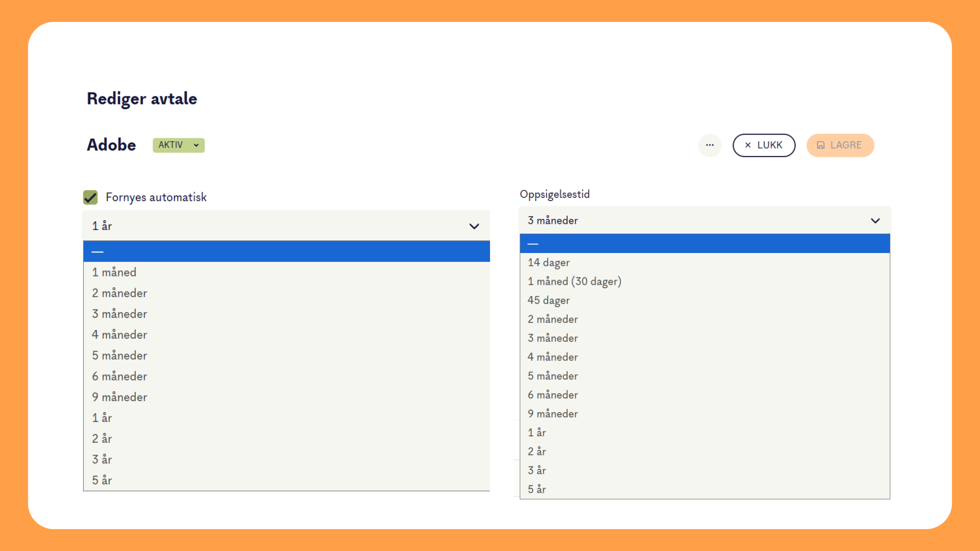Uncheck the Fornyes automatisk checkbox

point(90,197)
